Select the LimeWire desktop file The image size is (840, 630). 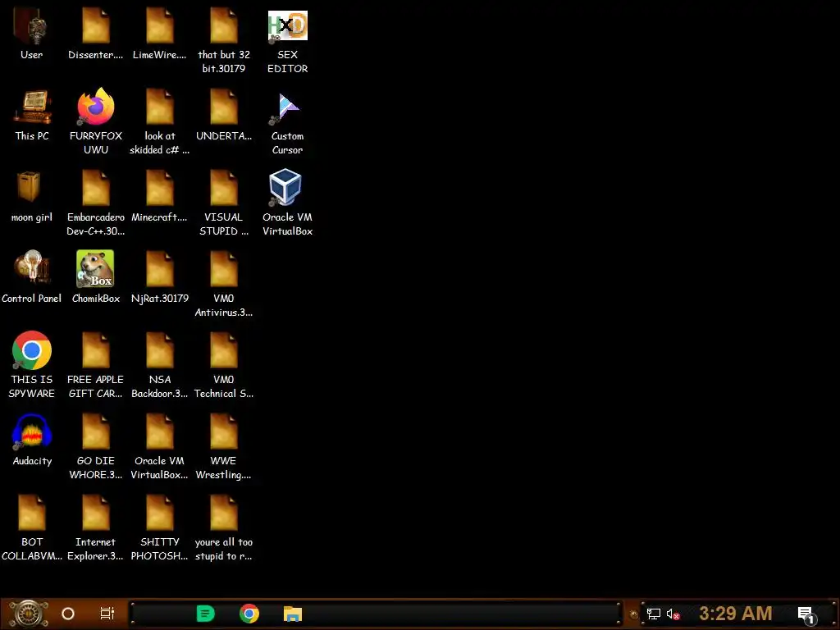pyautogui.click(x=160, y=33)
